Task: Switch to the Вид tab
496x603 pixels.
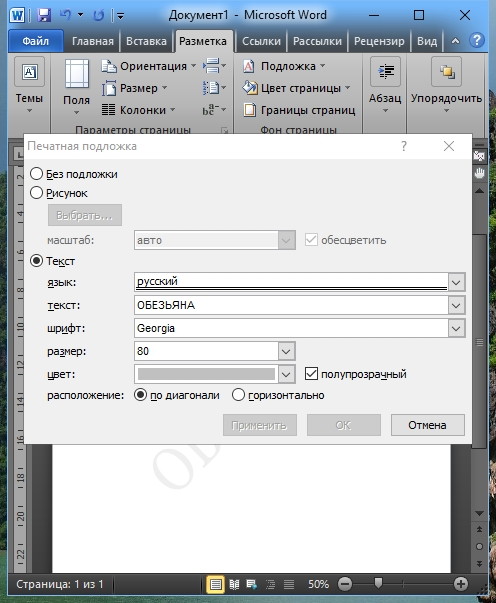Action: [x=427, y=41]
